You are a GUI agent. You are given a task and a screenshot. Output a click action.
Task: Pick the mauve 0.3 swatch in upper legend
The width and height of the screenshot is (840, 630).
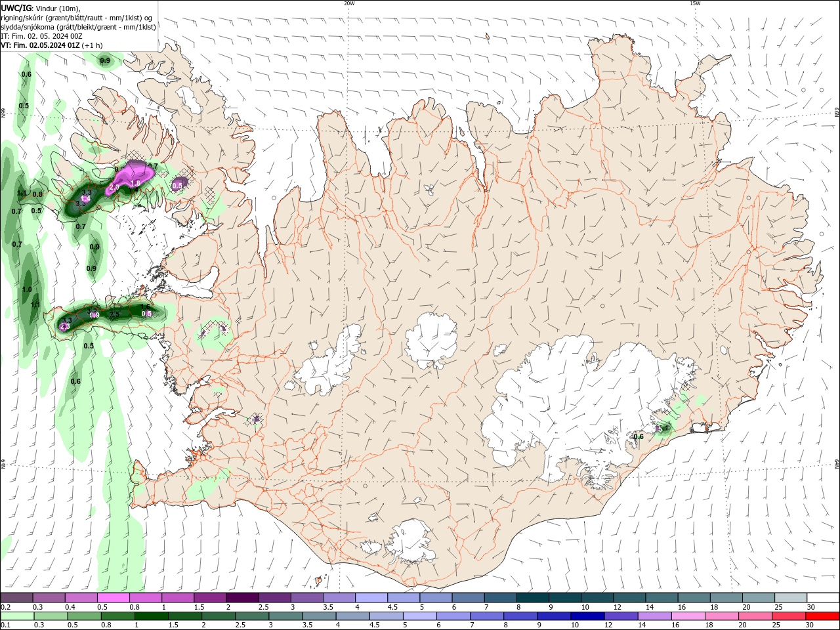[x=49, y=598]
